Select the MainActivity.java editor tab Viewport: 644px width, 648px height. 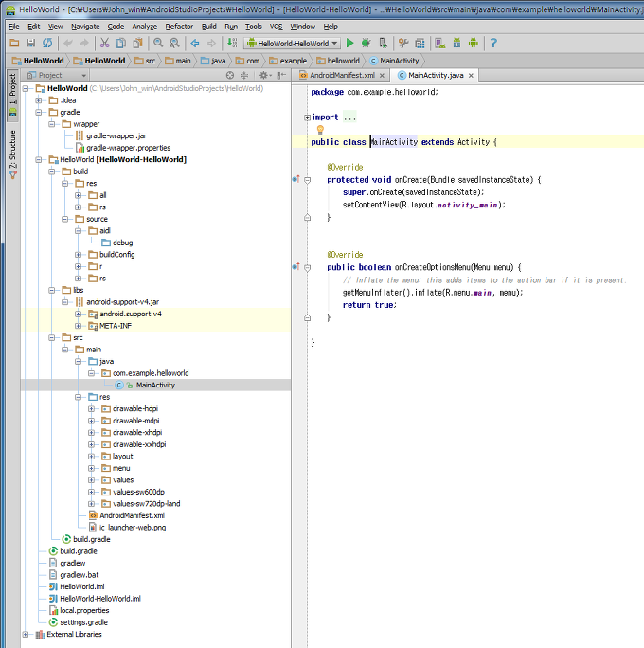pos(436,75)
